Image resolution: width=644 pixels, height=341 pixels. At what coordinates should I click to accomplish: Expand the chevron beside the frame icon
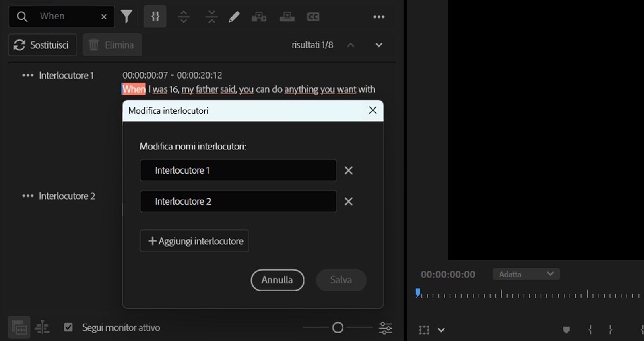[441, 330]
